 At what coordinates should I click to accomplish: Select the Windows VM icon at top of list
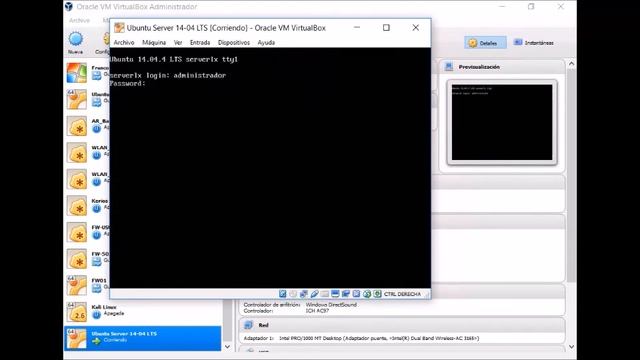click(77, 73)
